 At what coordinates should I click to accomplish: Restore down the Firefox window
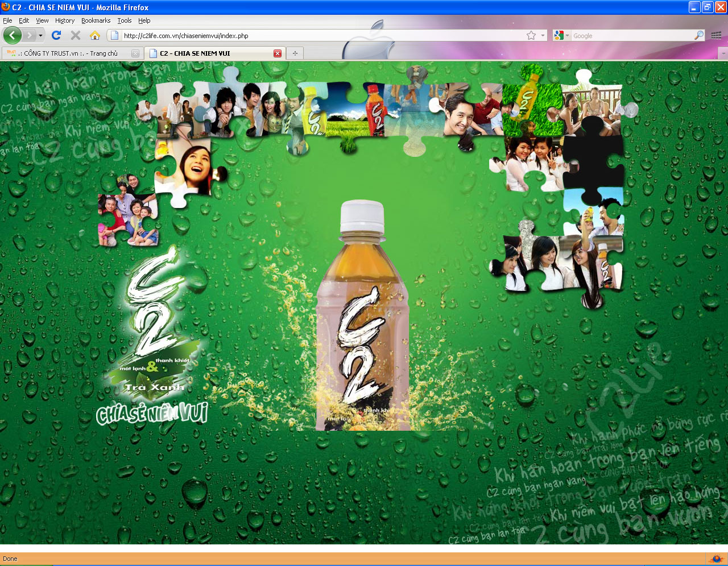point(707,7)
